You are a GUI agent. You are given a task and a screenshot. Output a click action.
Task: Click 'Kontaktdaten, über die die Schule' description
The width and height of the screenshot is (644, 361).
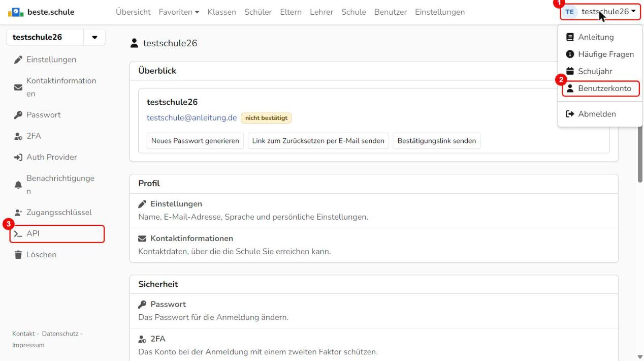coord(235,251)
